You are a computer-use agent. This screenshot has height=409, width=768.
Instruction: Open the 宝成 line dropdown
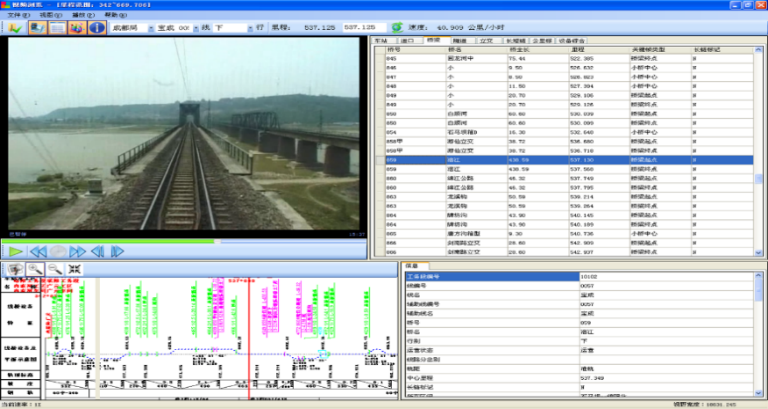tap(196, 28)
